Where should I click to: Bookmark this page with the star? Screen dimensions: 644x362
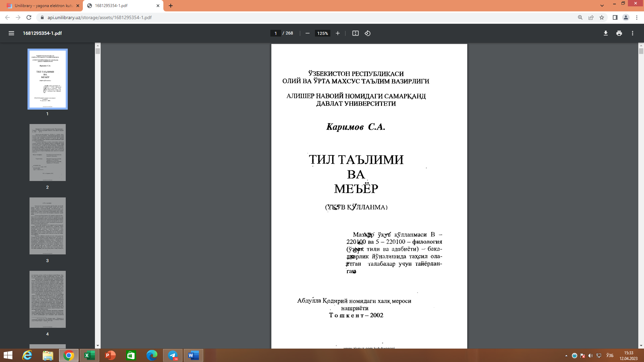(602, 17)
